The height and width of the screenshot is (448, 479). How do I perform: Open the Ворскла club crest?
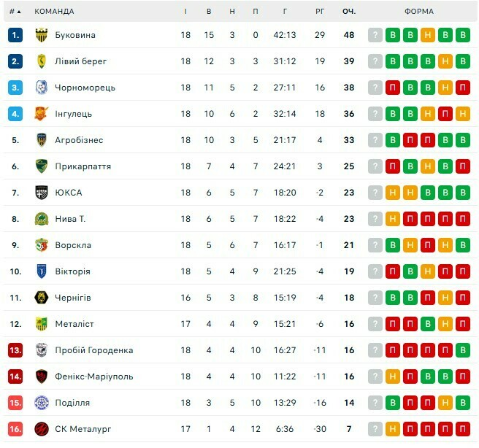pos(42,245)
